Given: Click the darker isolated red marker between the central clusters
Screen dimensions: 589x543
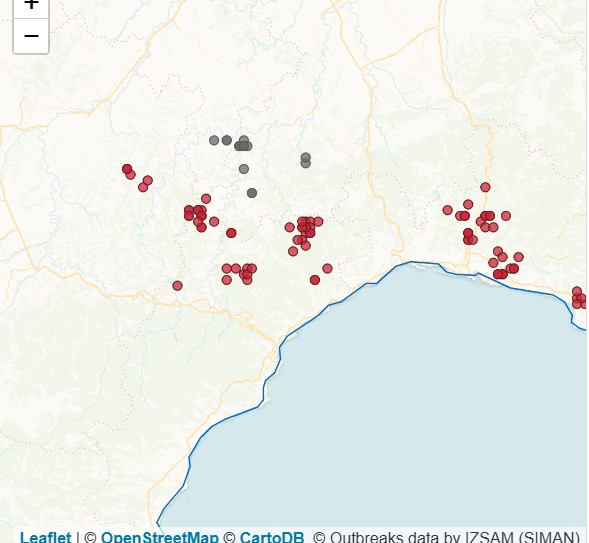Looking at the screenshot, I should 231,233.
